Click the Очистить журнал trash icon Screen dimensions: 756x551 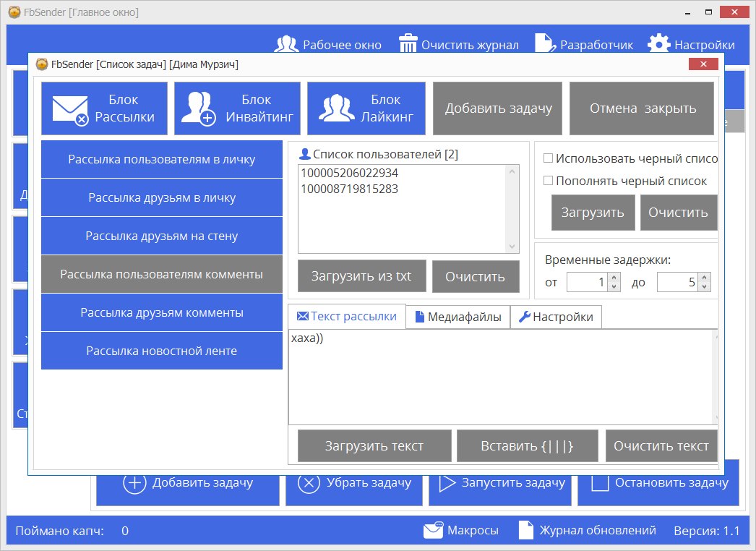pos(408,44)
